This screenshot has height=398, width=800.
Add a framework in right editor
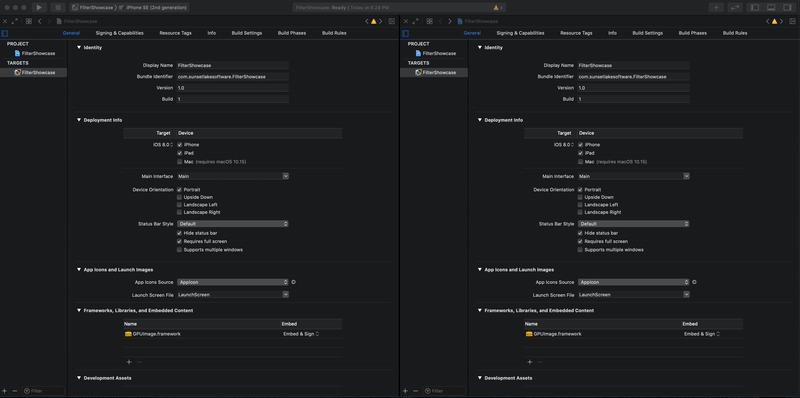(x=529, y=362)
